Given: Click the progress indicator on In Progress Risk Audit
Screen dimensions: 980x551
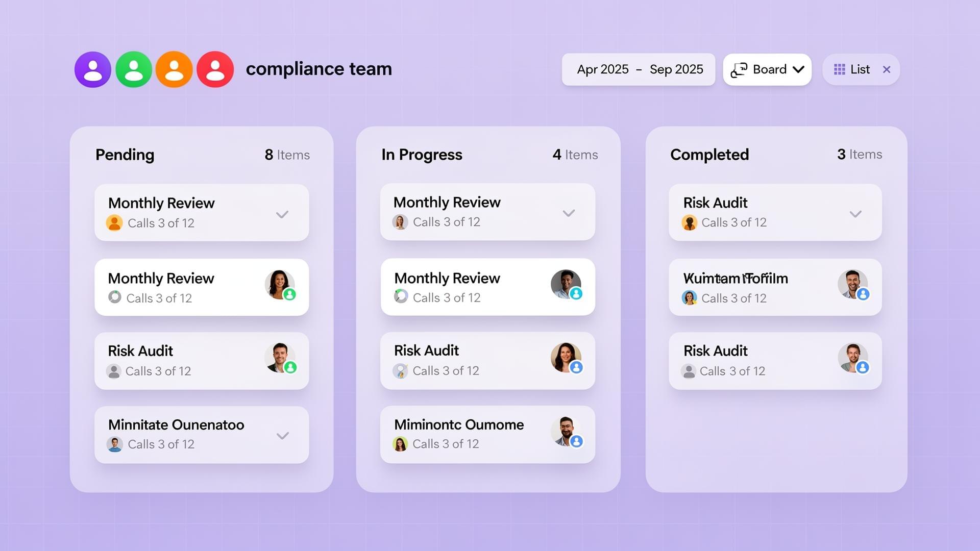Looking at the screenshot, I should pos(401,370).
